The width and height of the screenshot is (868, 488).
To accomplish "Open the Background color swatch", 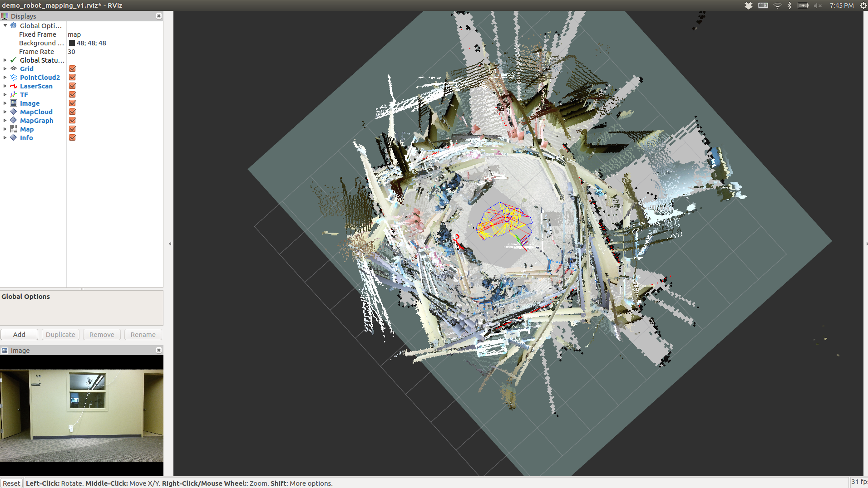I will [72, 43].
